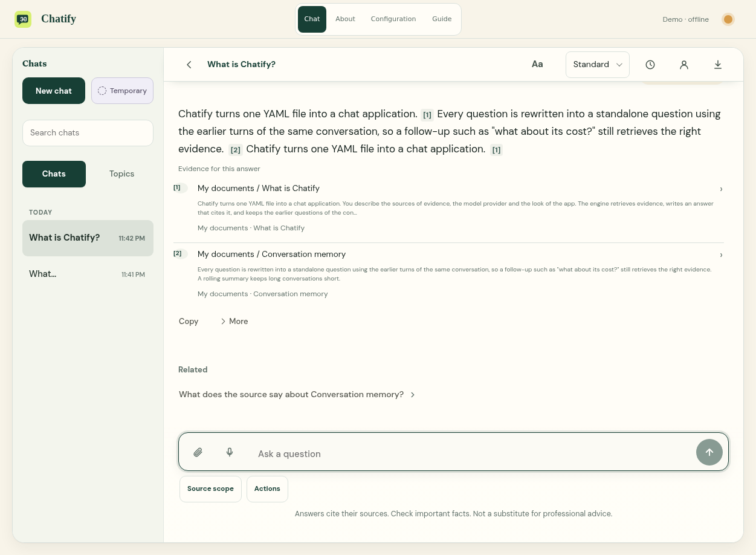Image resolution: width=756 pixels, height=555 pixels.
Task: Open chevron beside related Conversation memory question
Action: [413, 395]
